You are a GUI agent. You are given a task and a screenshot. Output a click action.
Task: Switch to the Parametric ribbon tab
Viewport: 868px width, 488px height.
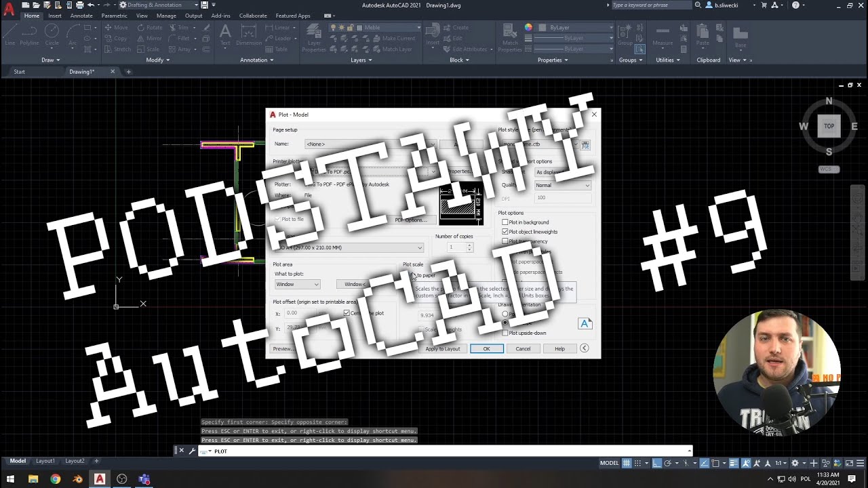point(114,16)
